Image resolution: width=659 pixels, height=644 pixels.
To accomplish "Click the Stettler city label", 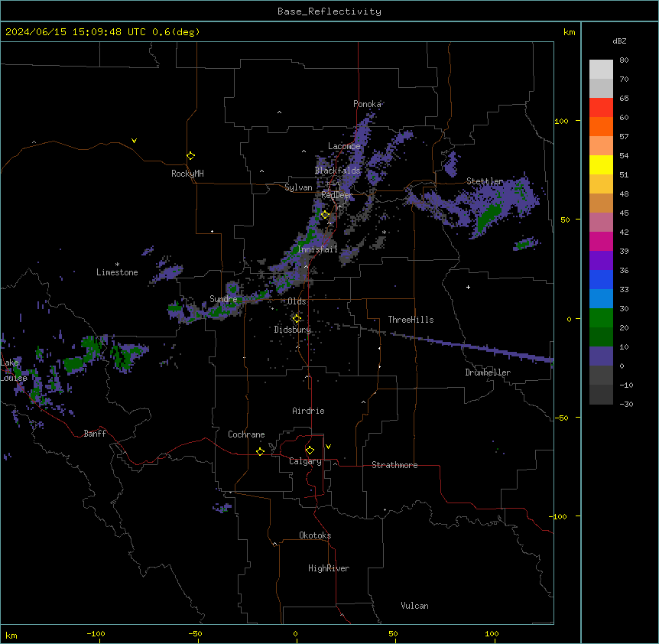I will [x=485, y=181].
